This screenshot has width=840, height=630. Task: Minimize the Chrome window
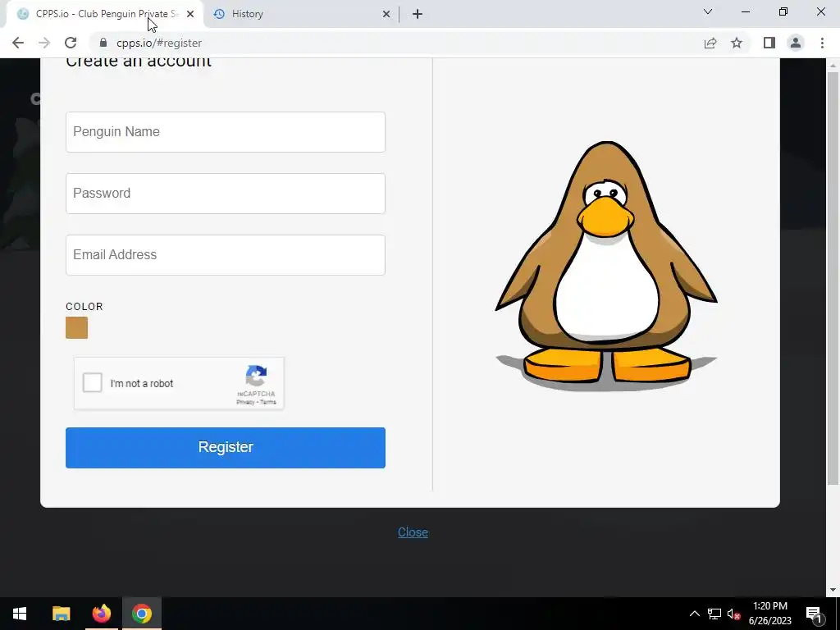click(x=745, y=11)
